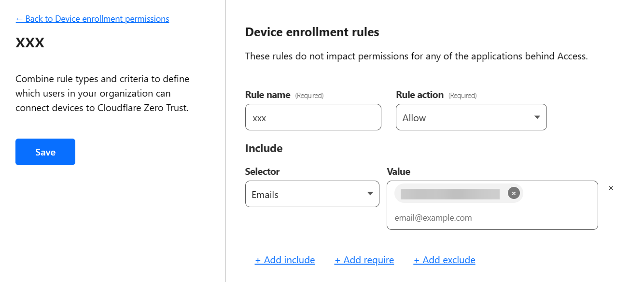Click the Include section heading
Image resolution: width=644 pixels, height=282 pixels.
click(x=264, y=148)
